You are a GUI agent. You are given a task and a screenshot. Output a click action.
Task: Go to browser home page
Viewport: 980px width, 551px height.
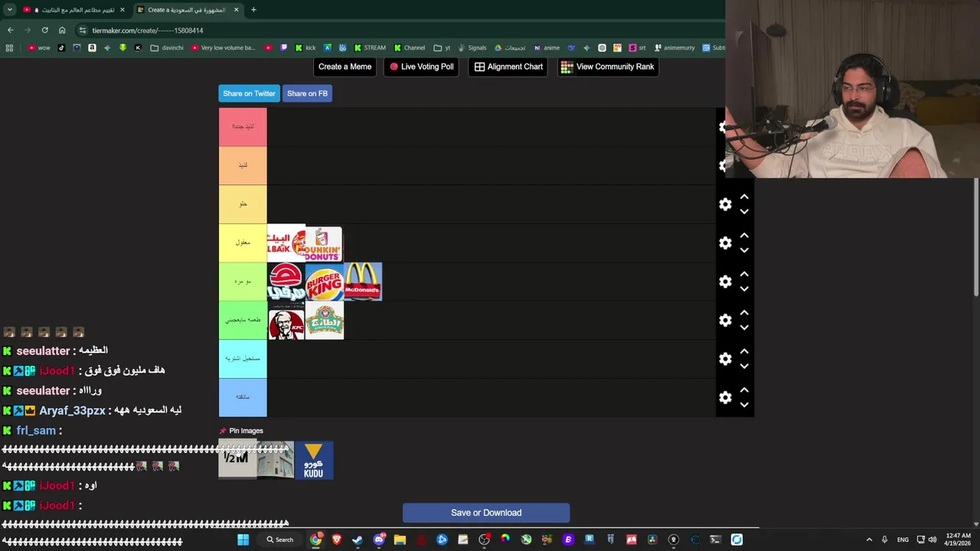tap(62, 31)
